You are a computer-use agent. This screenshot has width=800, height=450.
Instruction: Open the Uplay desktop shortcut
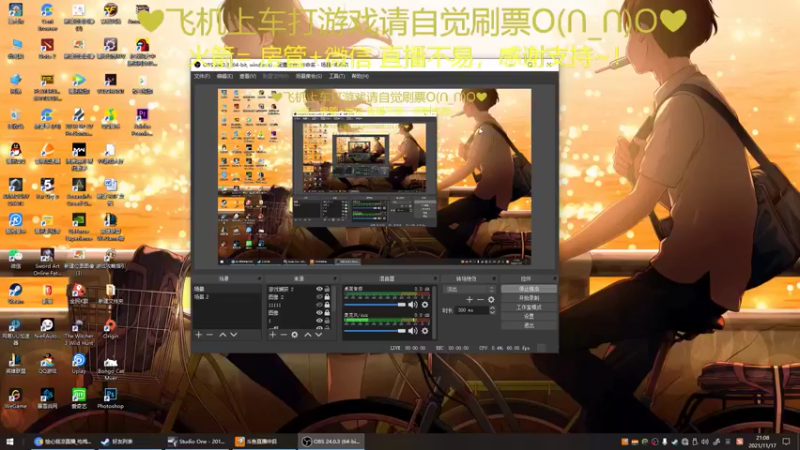pyautogui.click(x=79, y=364)
